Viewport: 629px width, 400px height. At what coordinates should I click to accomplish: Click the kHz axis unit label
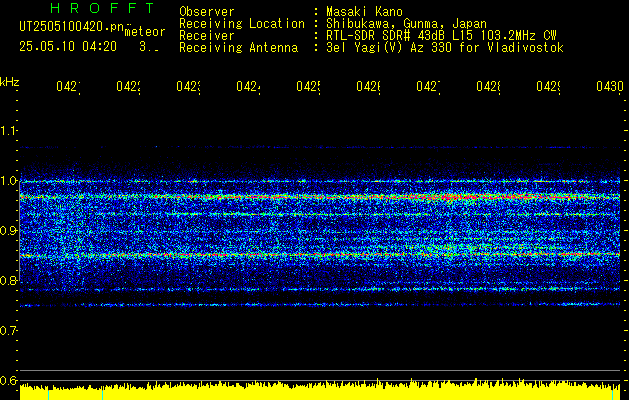pyautogui.click(x=10, y=82)
